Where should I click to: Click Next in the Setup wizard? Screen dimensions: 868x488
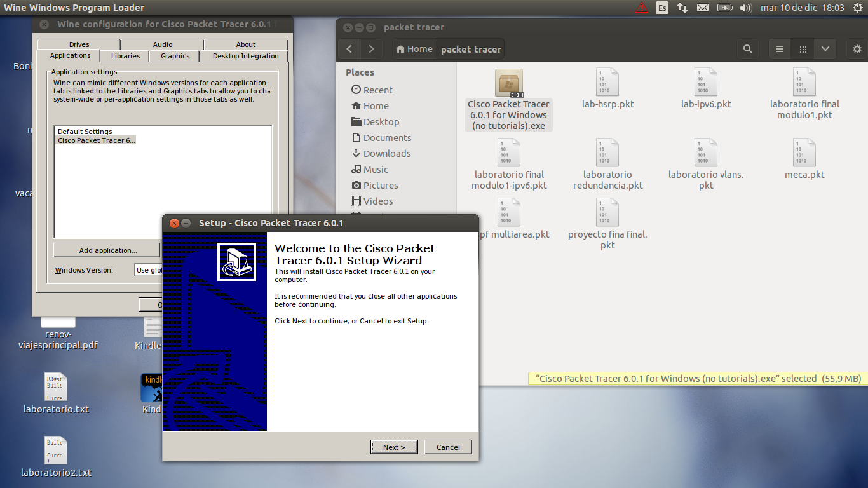click(x=394, y=447)
